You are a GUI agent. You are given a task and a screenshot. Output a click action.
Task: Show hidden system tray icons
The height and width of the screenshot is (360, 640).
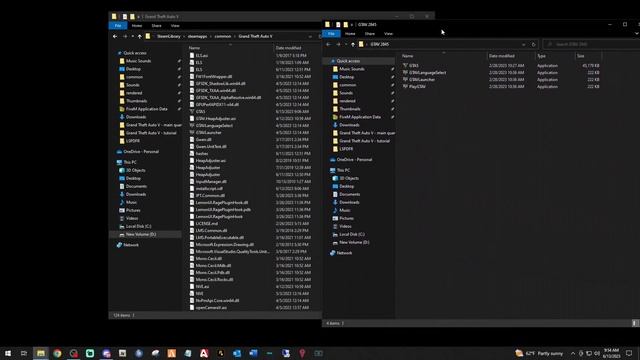pyautogui.click(x=573, y=353)
